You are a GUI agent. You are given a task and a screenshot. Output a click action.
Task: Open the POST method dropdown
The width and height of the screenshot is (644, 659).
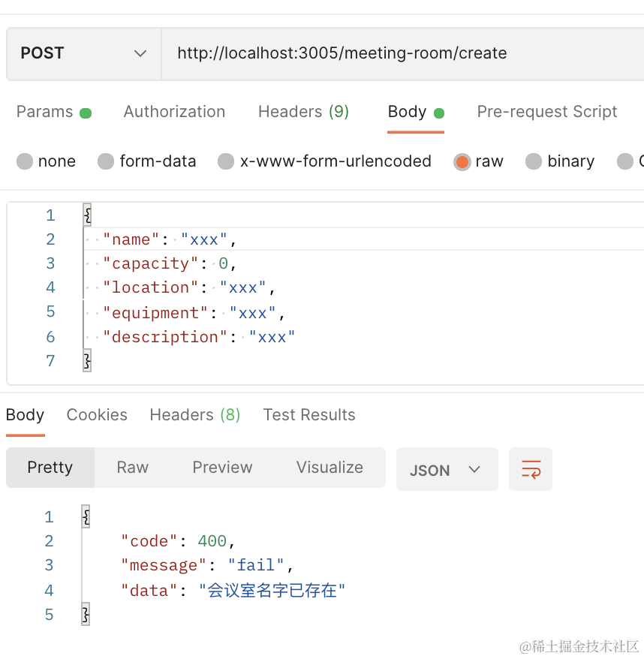(83, 53)
